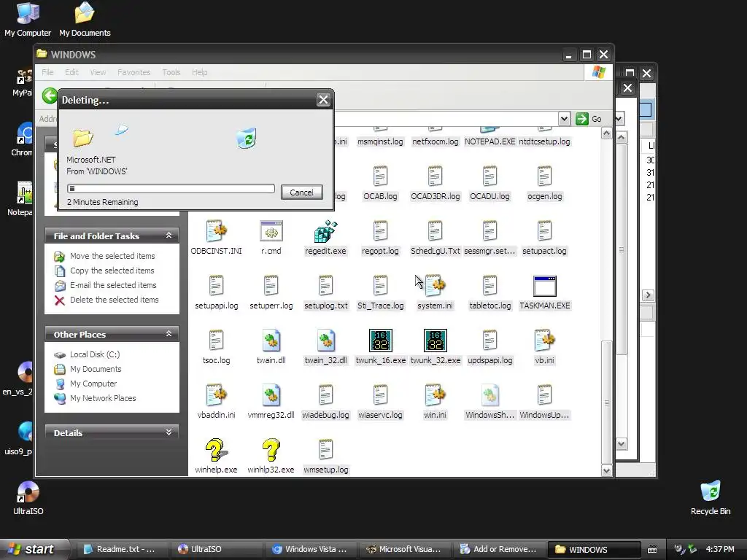Open the Start menu
747x560 pixels.
(34, 549)
